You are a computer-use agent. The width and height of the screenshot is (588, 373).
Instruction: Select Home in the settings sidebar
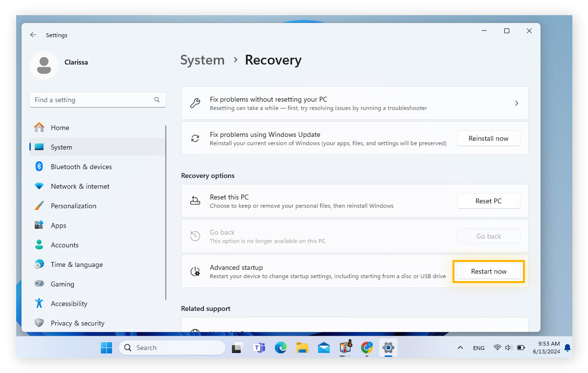[x=60, y=127]
